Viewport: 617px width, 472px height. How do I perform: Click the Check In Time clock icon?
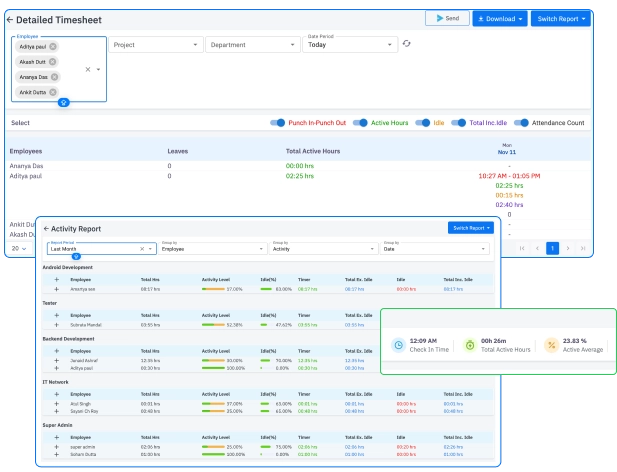398,345
